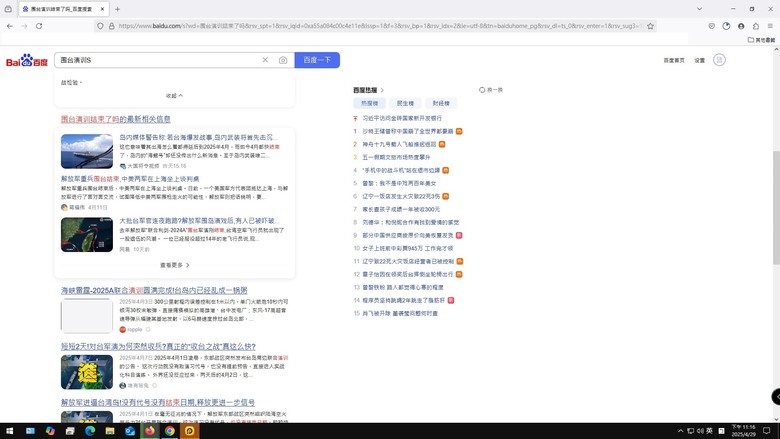Click the padlock site info icon
The width and height of the screenshot is (780, 439).
(x=111, y=26)
